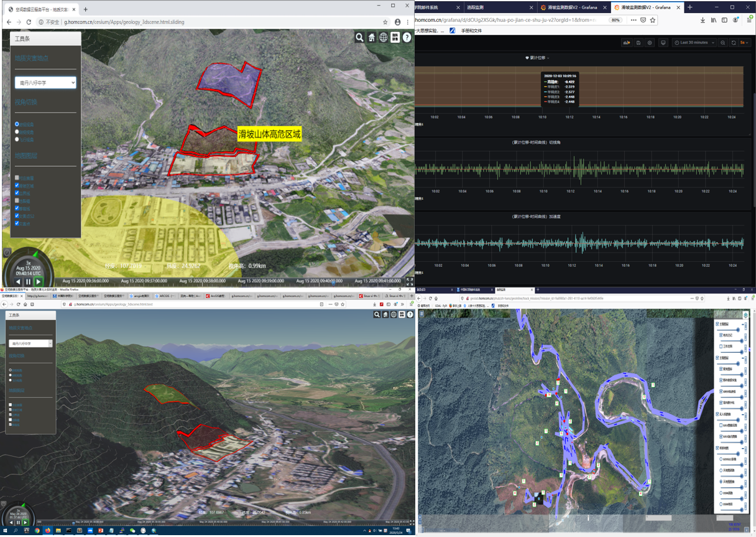
Task: Open Grafana dashboard settings gear
Action: (650, 43)
